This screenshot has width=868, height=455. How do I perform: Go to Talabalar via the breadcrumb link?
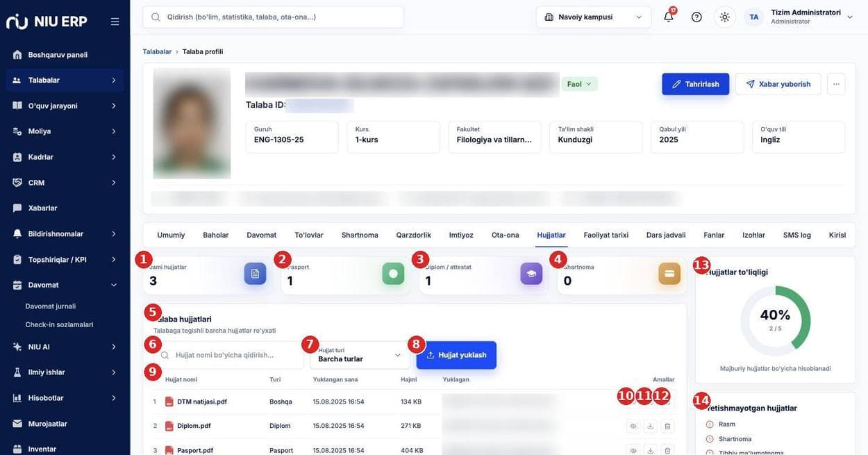[x=157, y=51]
